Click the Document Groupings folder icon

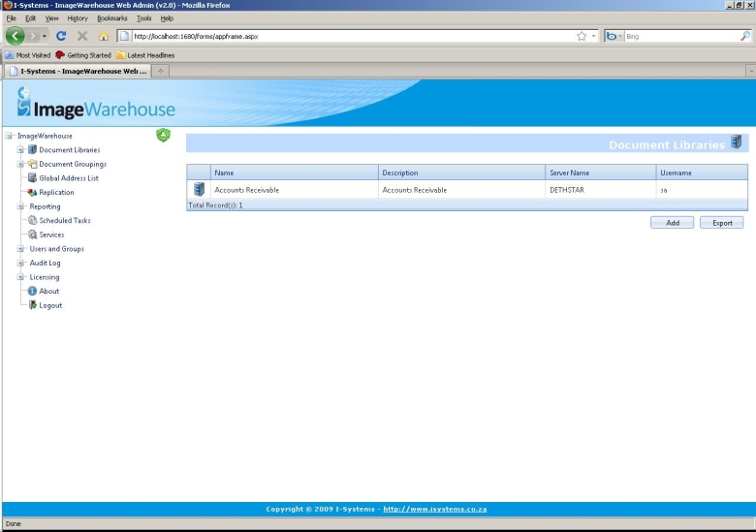click(32, 164)
